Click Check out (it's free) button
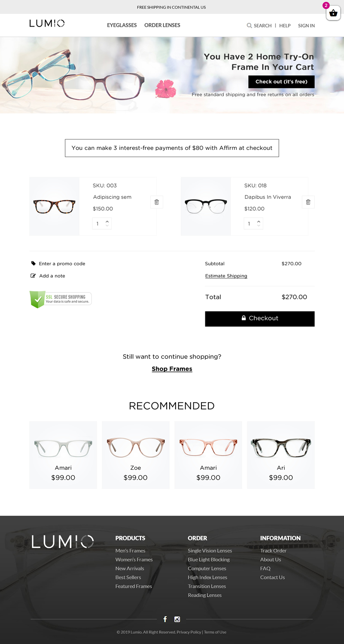Screen dimensions: 344x644 281,82
